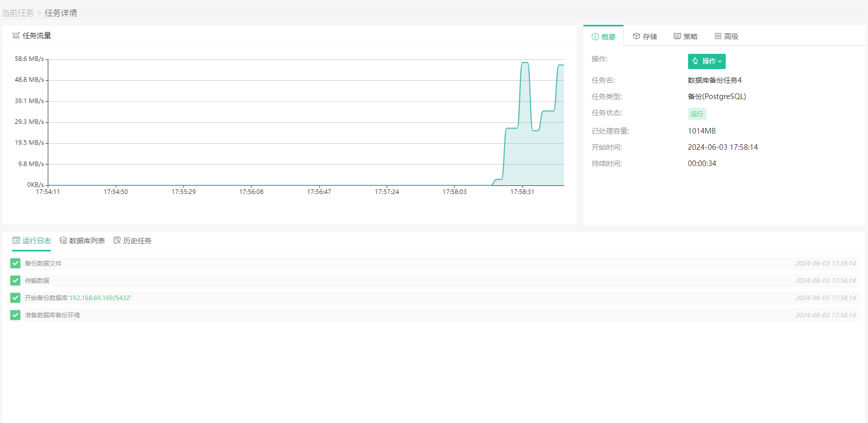Click the task name 数据库备份任务4
Screen dimensions: 868x423
click(715, 80)
